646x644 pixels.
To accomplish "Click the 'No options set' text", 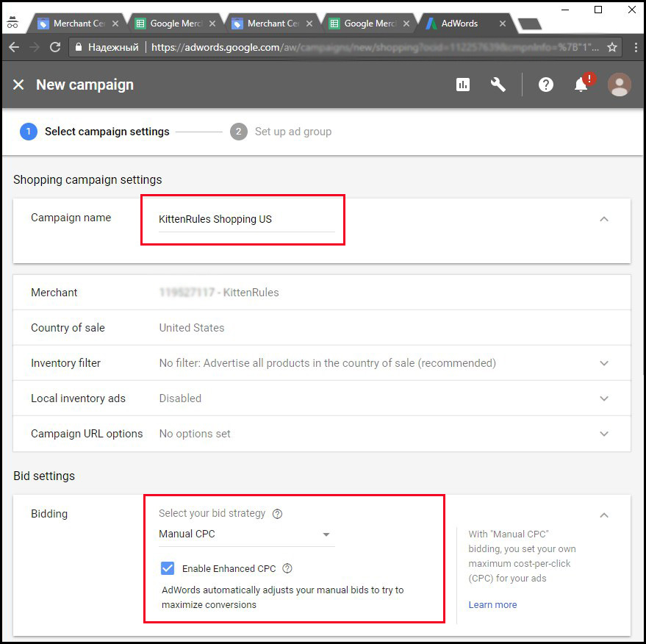I will [x=195, y=434].
